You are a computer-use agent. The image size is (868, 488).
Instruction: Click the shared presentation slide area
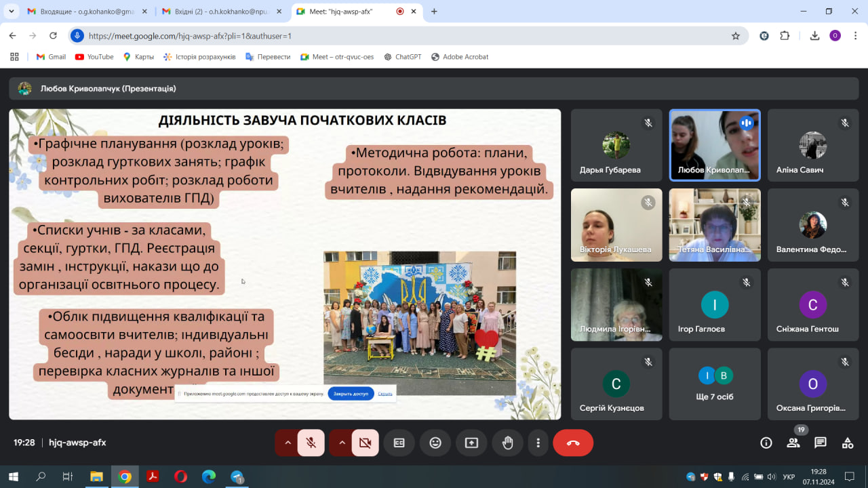285,264
